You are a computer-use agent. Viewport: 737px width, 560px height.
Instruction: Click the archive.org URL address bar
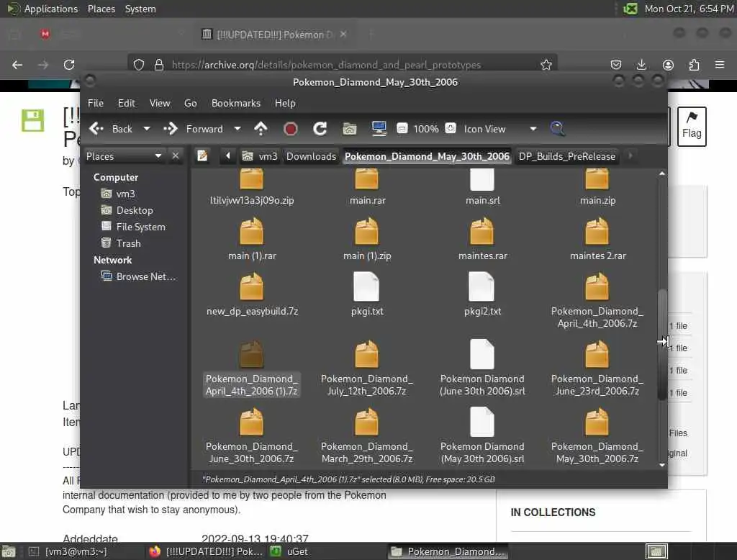pyautogui.click(x=342, y=65)
